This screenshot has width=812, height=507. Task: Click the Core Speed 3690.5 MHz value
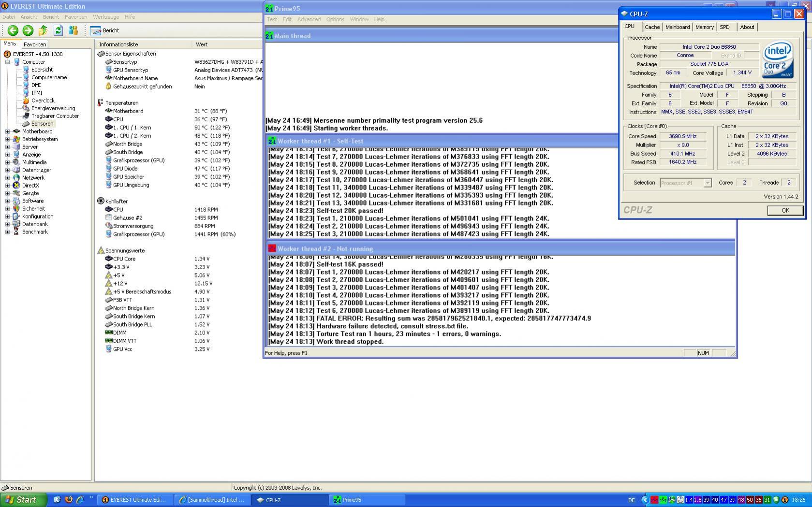point(682,136)
